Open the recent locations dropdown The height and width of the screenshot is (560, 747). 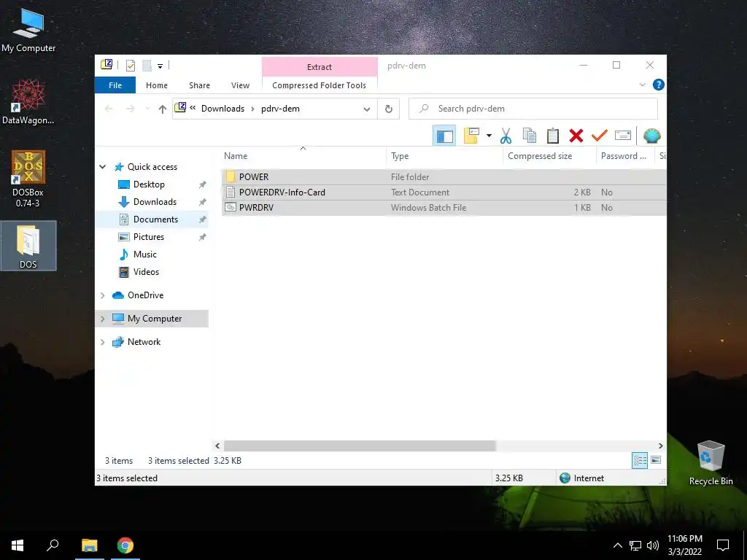[147, 109]
